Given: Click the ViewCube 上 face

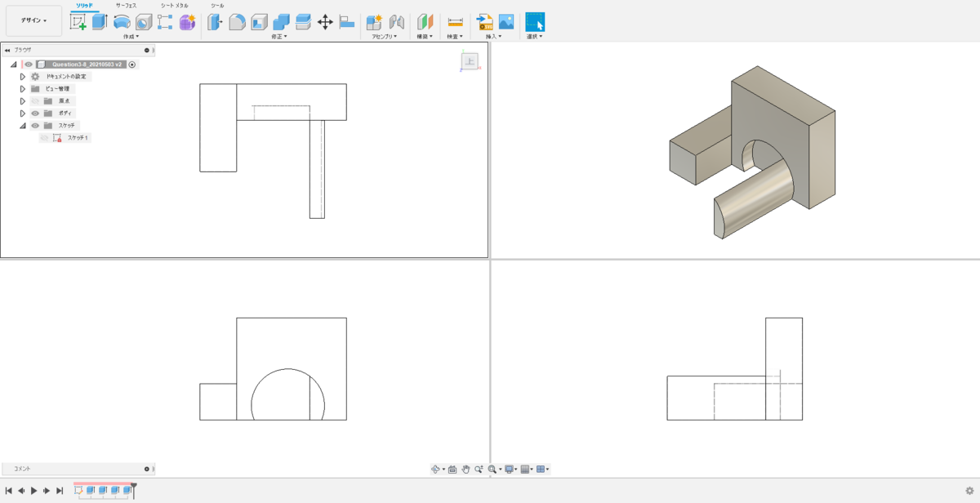Looking at the screenshot, I should (470, 61).
